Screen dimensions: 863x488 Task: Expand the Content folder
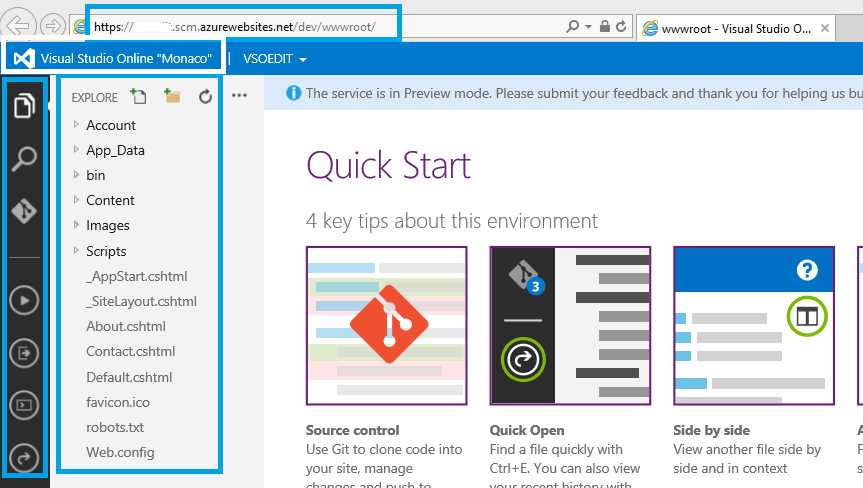77,199
